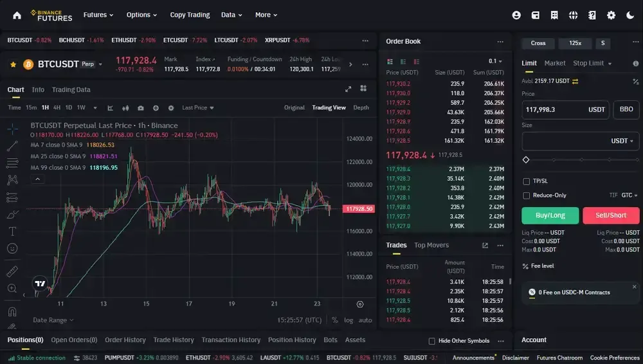Show asks-only order book view
Image resolution: width=643 pixels, height=364 pixels.
(x=416, y=62)
